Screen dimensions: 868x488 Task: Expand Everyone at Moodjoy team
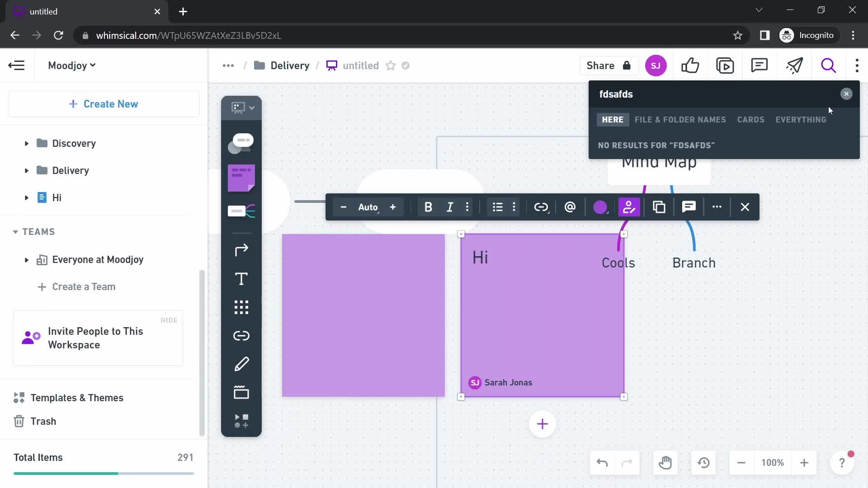click(x=27, y=260)
